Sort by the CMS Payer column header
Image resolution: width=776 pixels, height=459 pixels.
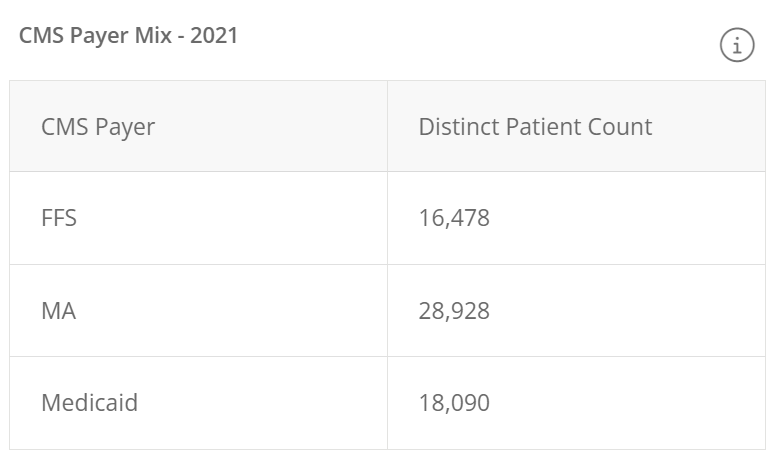tap(98, 127)
